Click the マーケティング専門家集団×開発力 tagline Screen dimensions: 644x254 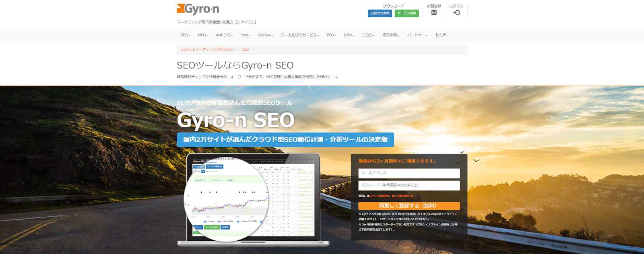(x=217, y=22)
